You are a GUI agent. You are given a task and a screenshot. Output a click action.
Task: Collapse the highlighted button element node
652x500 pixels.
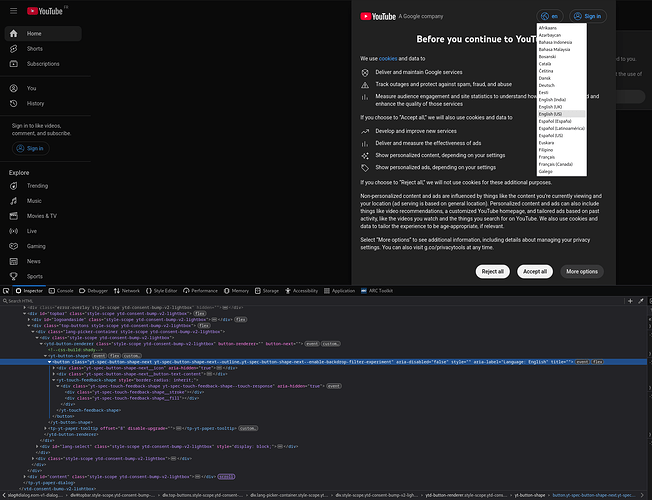(x=49, y=362)
